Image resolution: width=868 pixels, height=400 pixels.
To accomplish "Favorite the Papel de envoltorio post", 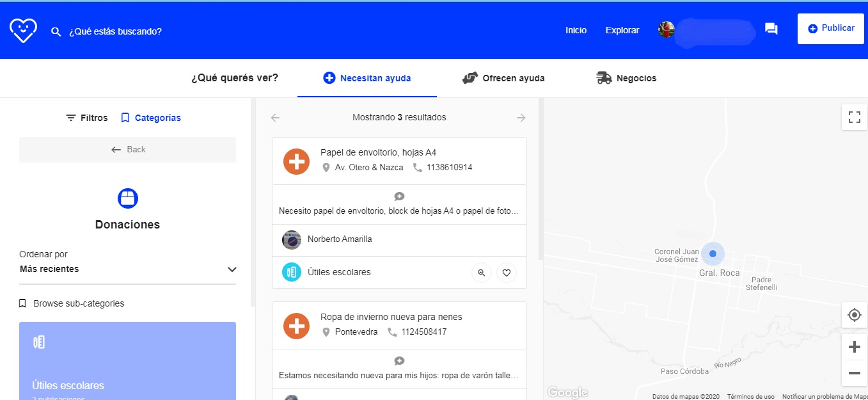I will [x=506, y=273].
